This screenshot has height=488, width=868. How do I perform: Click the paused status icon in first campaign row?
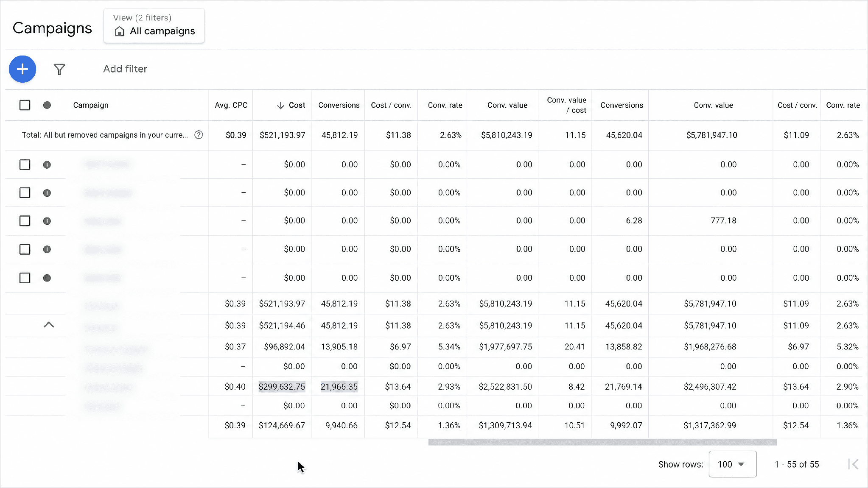pyautogui.click(x=47, y=165)
